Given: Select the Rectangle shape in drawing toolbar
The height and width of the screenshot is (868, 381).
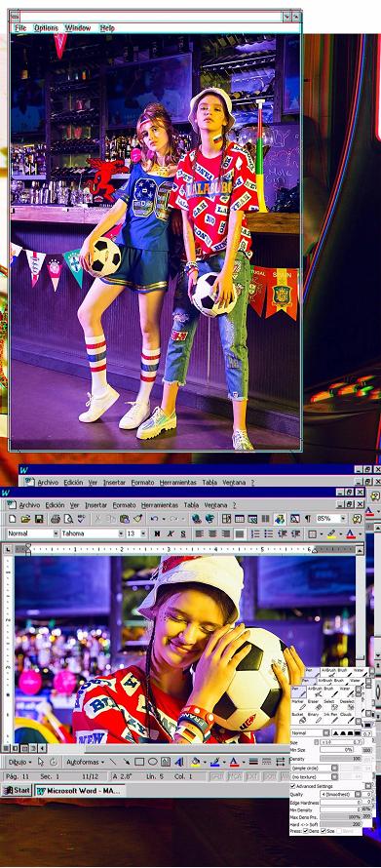Looking at the screenshot, I should [x=139, y=761].
